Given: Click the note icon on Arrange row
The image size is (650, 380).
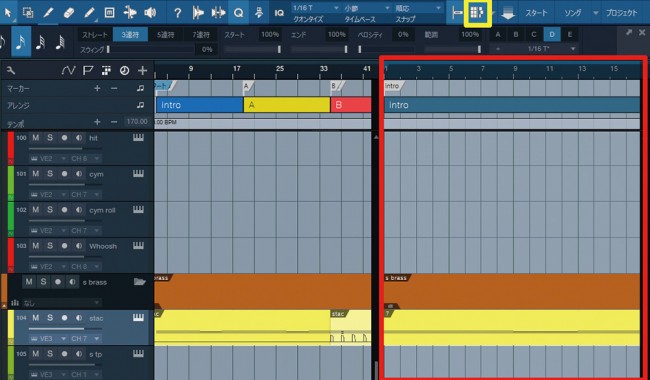Looking at the screenshot, I should [x=141, y=105].
